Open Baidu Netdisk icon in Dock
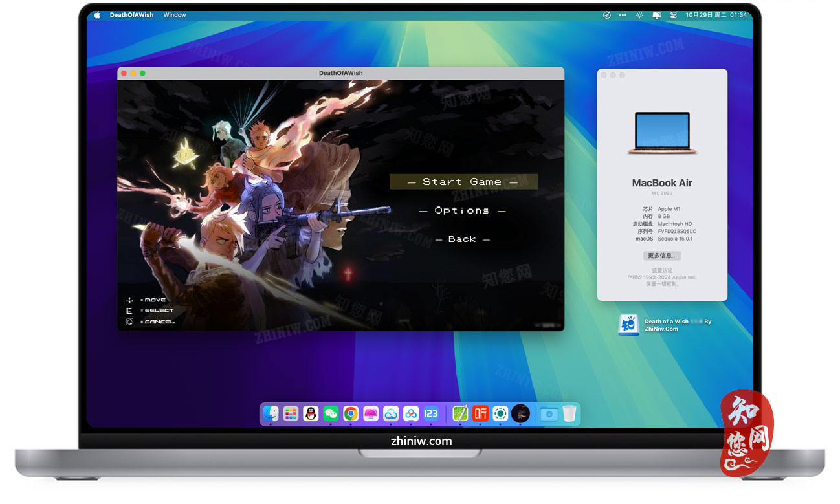Viewport: 840px width, 504px height. tap(411, 413)
